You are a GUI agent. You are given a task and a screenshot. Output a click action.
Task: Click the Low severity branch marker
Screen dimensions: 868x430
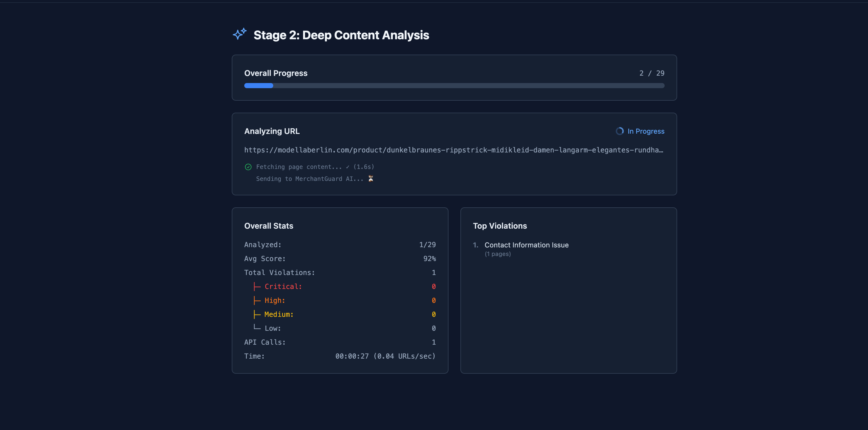(x=256, y=328)
